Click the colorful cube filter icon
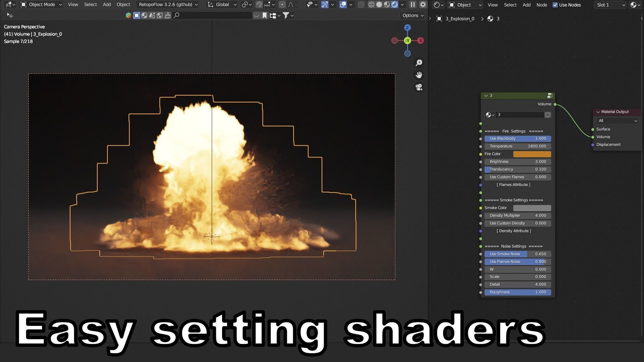 pyautogui.click(x=128, y=15)
